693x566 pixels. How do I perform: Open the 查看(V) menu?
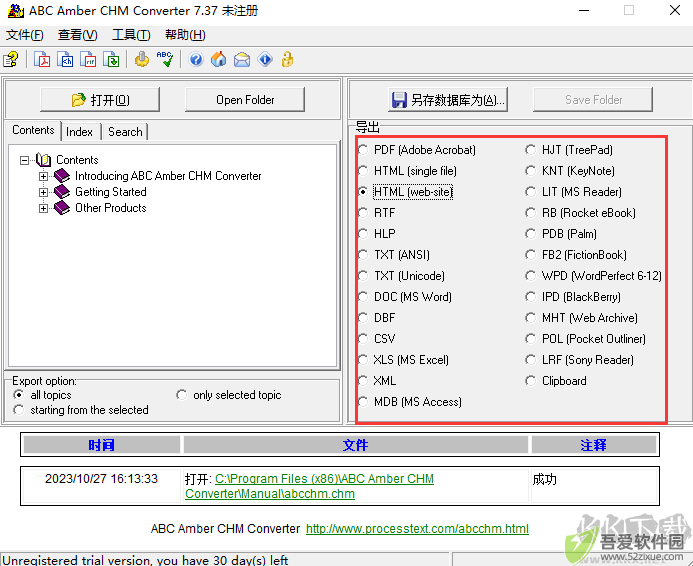(77, 34)
